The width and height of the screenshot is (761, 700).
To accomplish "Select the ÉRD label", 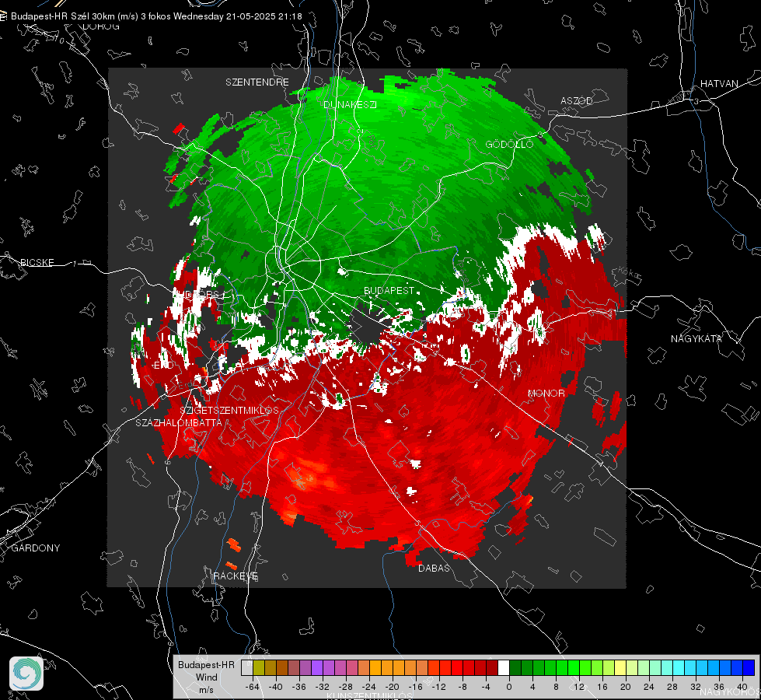I will coord(163,365).
